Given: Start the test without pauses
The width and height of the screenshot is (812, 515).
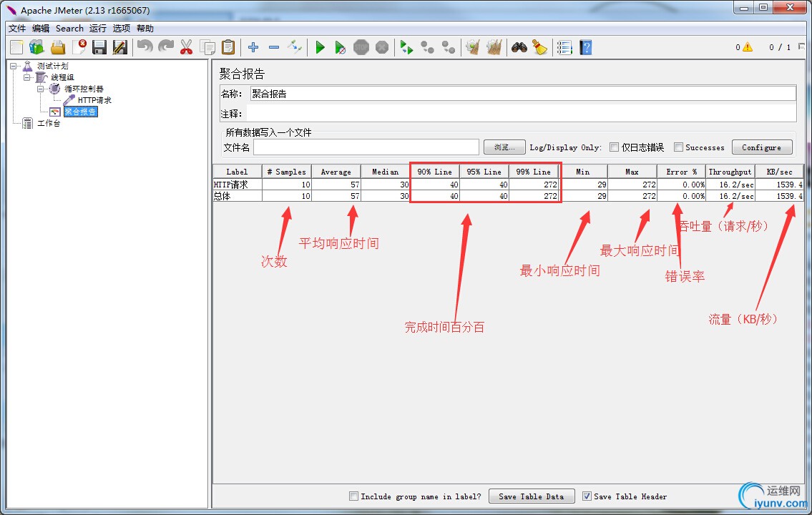Looking at the screenshot, I should point(341,48).
